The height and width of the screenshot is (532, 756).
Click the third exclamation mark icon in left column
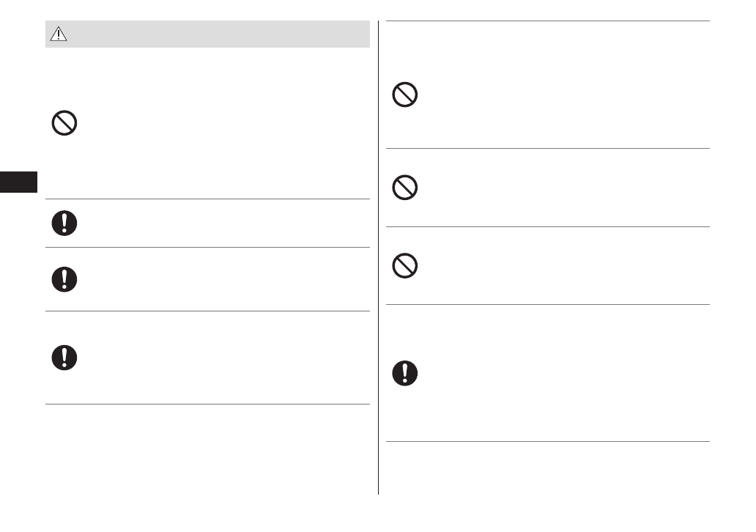click(64, 357)
